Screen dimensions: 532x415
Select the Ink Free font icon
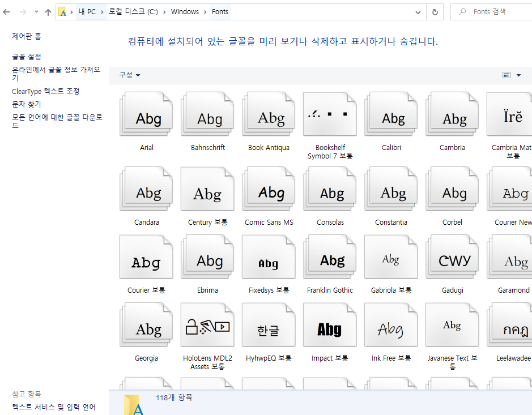click(391, 325)
